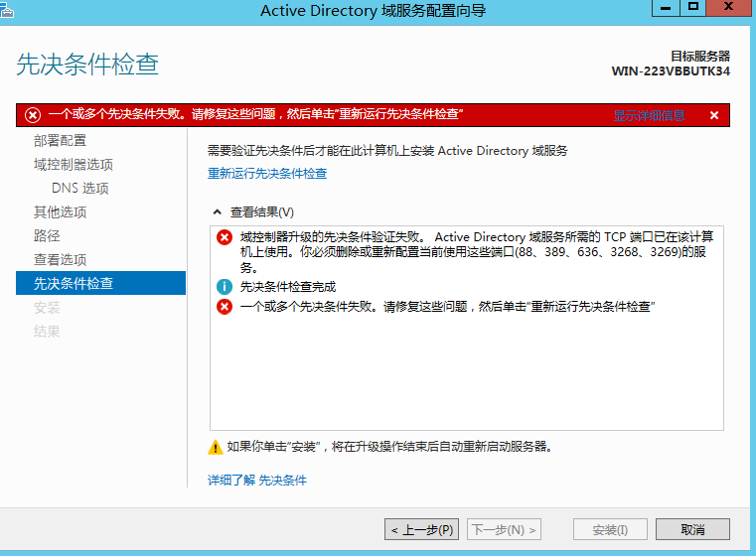Click server name WIN-223VBBUTK34
Screen dimensions: 756x556
tap(671, 71)
